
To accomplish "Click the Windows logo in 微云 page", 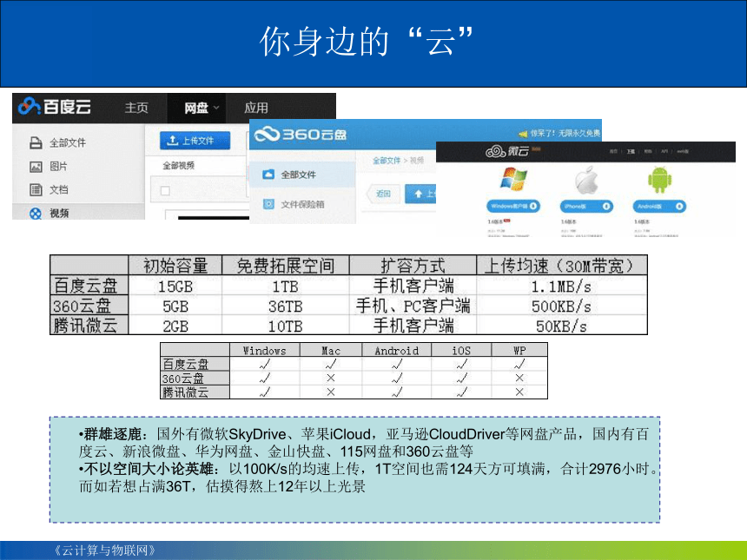I will 513,179.
